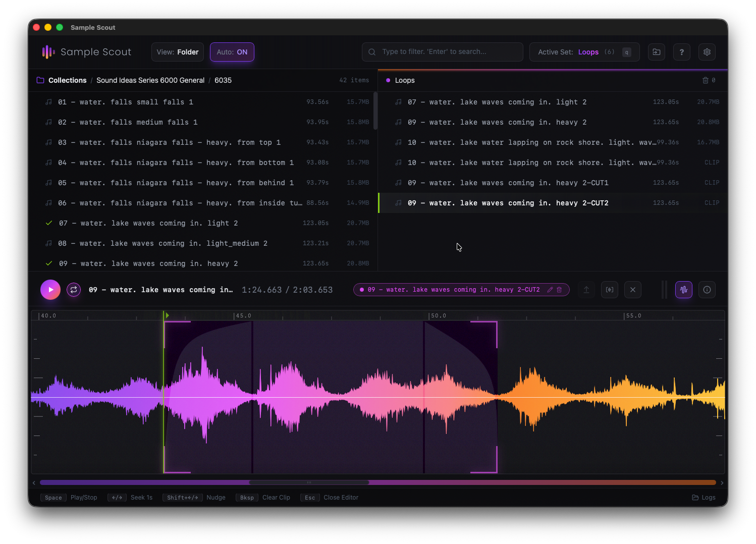
Task: Click the filter search field
Action: (x=442, y=52)
